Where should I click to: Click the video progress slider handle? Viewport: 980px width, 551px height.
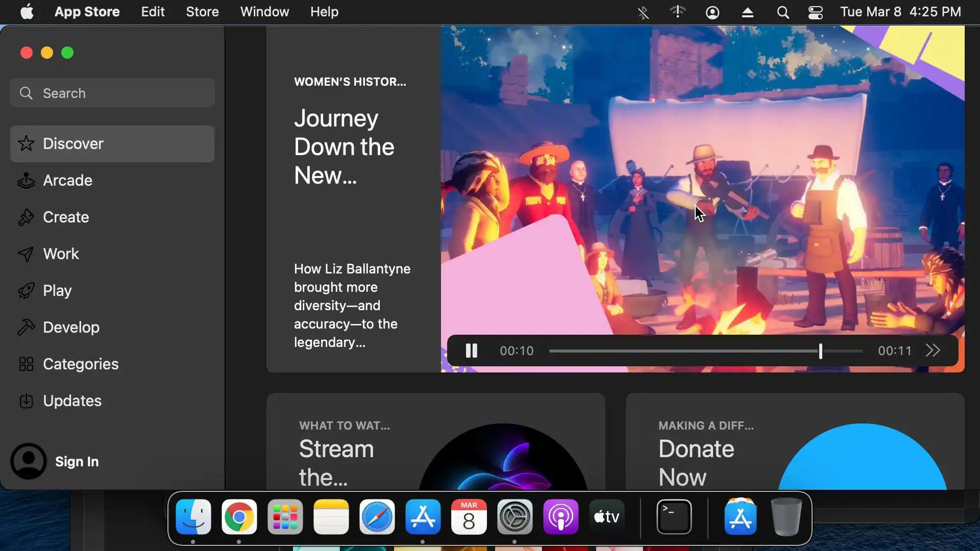(820, 351)
